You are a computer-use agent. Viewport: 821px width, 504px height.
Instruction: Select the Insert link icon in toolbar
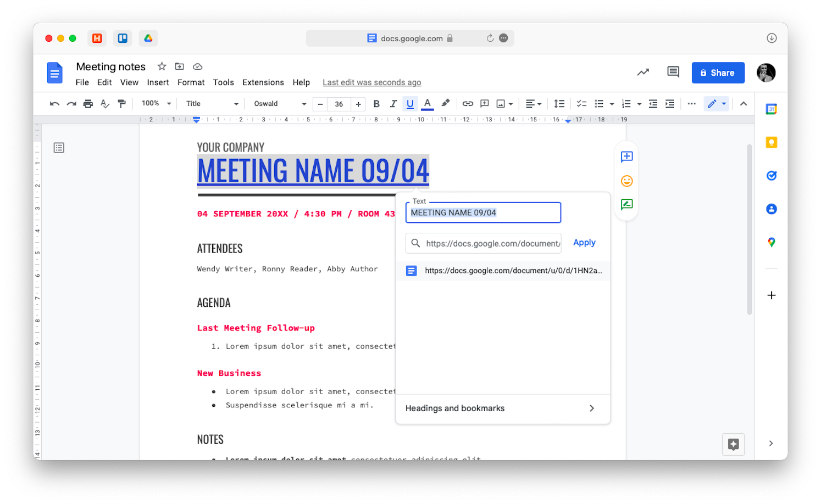coord(468,103)
